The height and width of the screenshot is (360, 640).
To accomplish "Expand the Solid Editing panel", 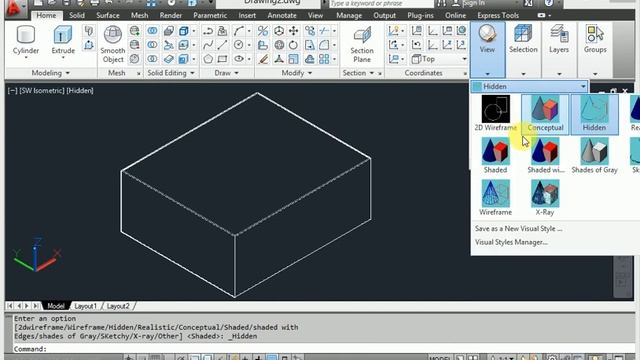I will point(171,73).
